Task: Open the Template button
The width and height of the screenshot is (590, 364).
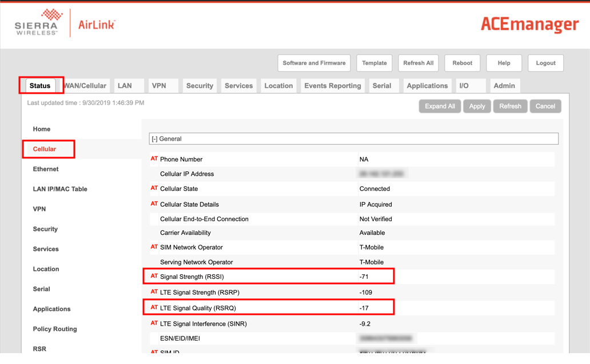Action: pos(374,63)
